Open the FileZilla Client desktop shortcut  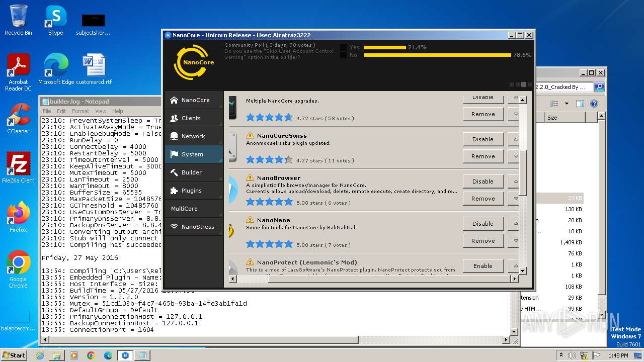tap(18, 168)
